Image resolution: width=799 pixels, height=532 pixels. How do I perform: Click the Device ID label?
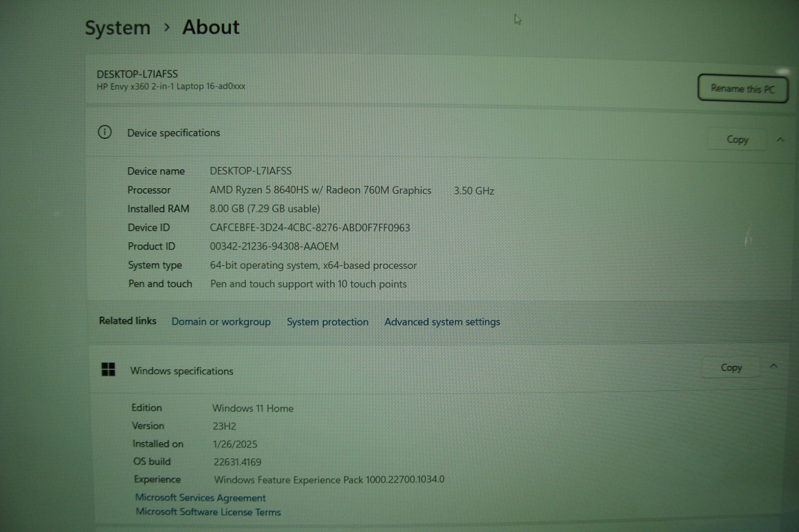pos(149,228)
